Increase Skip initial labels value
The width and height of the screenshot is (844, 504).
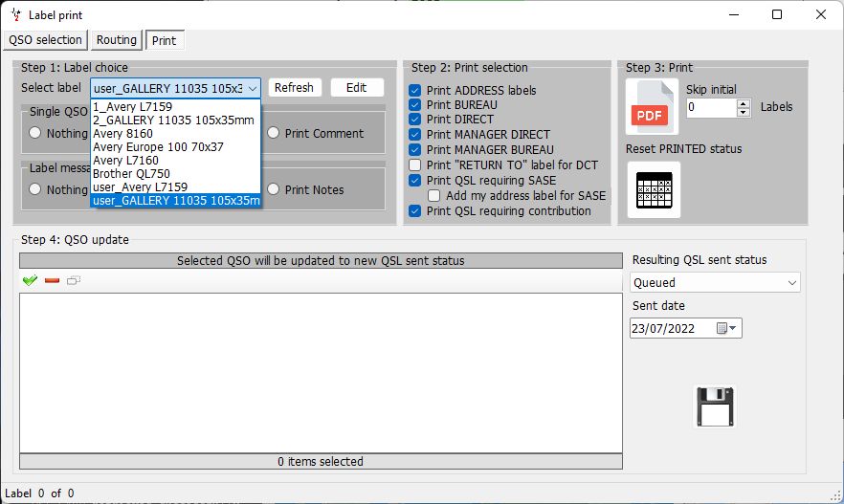coord(744,103)
